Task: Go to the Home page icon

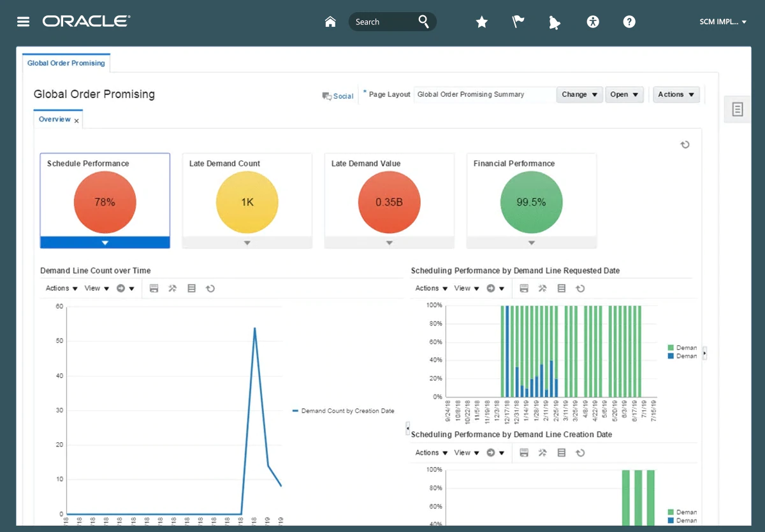Action: pos(330,22)
